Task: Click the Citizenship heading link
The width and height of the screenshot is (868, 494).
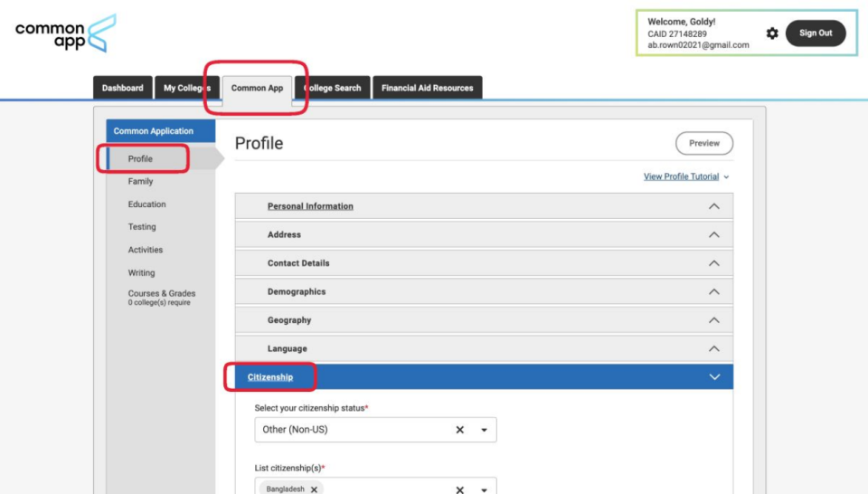Action: point(270,377)
